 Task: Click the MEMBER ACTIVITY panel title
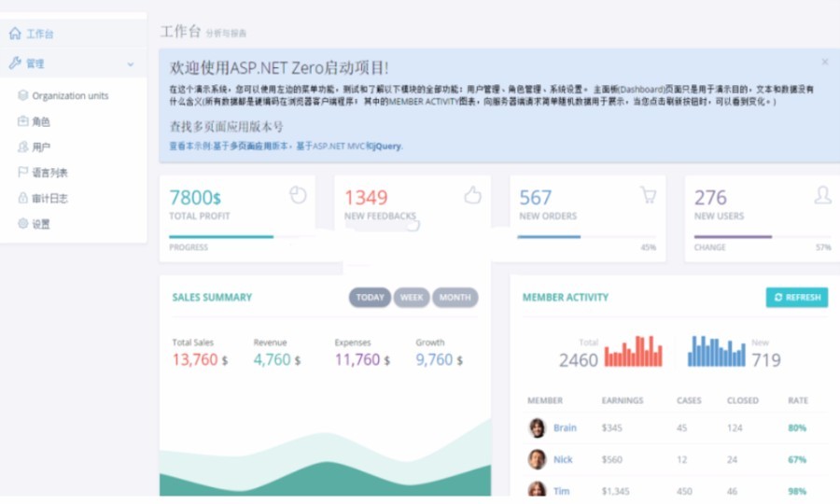coord(566,297)
